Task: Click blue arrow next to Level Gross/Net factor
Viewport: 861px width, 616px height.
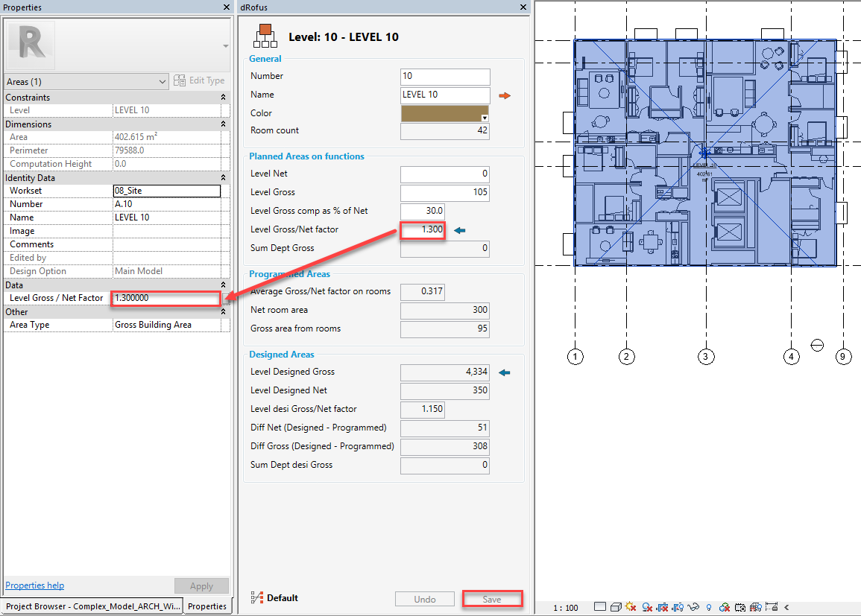Action: pos(459,230)
